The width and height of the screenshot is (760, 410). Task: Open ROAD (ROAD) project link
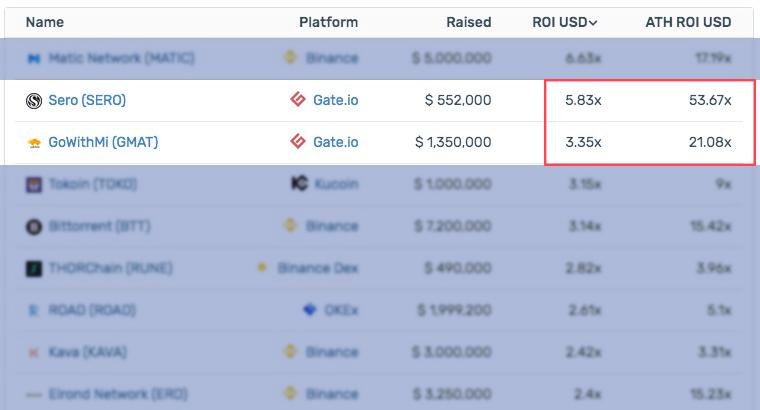[92, 310]
